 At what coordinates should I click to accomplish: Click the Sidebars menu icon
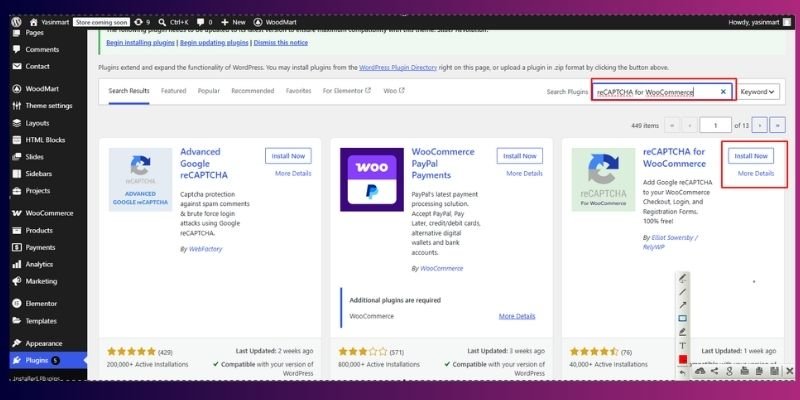click(17, 173)
